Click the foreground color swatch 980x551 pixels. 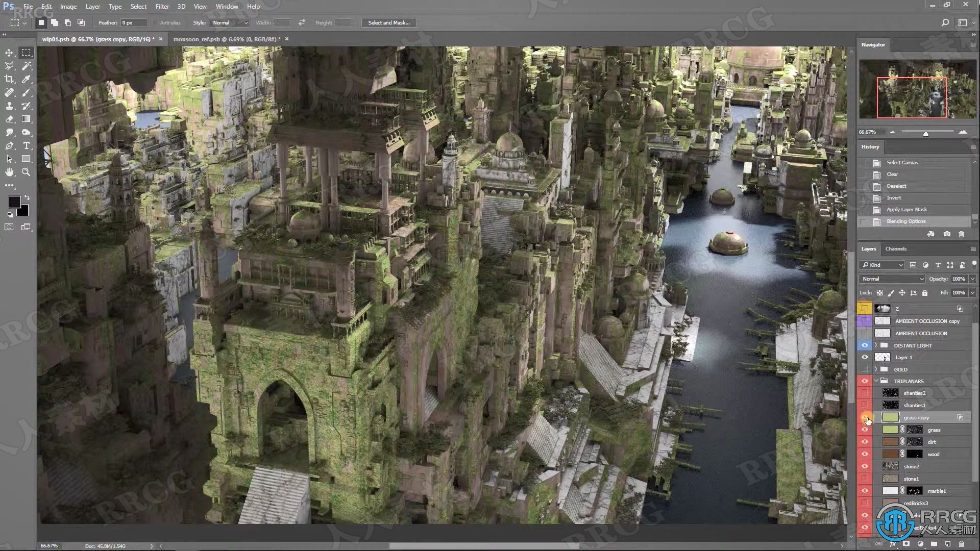point(14,202)
